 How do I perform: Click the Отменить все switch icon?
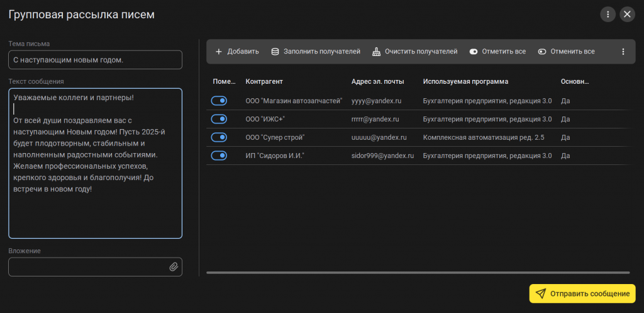click(x=542, y=52)
